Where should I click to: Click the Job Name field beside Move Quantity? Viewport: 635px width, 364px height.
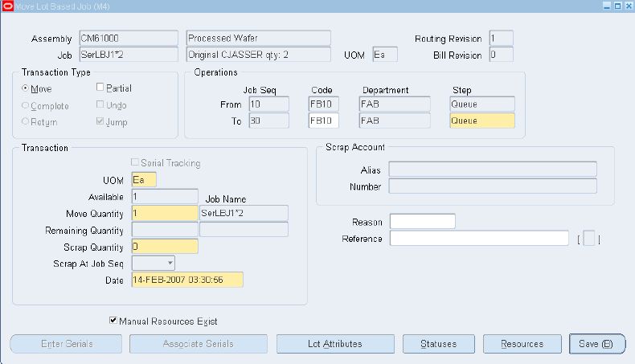244,213
